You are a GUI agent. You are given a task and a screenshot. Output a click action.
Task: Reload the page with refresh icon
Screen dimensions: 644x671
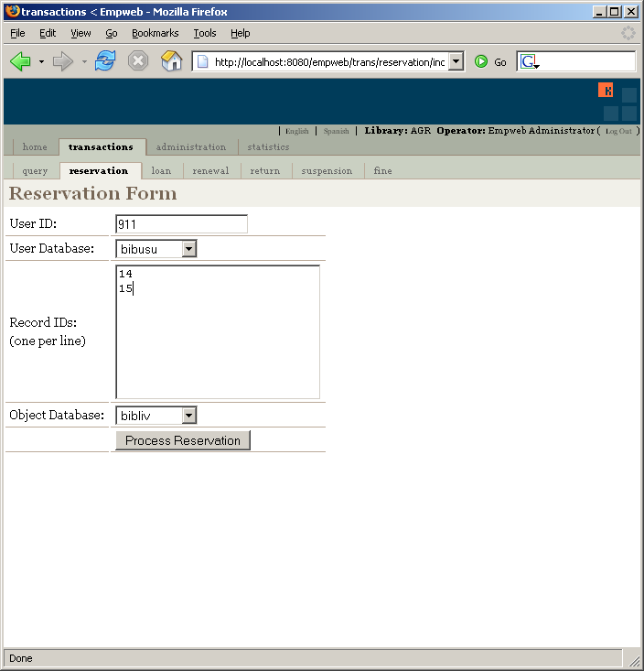(x=105, y=60)
